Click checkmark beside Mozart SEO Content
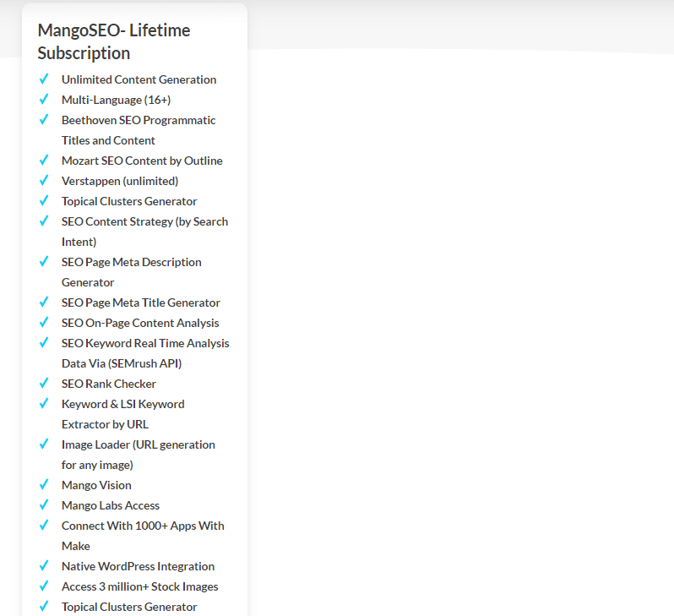Screen dimensions: 674x616 (x=44, y=160)
